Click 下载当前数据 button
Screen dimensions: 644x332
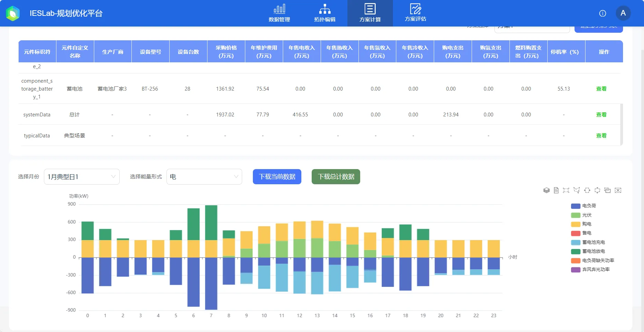click(x=277, y=177)
